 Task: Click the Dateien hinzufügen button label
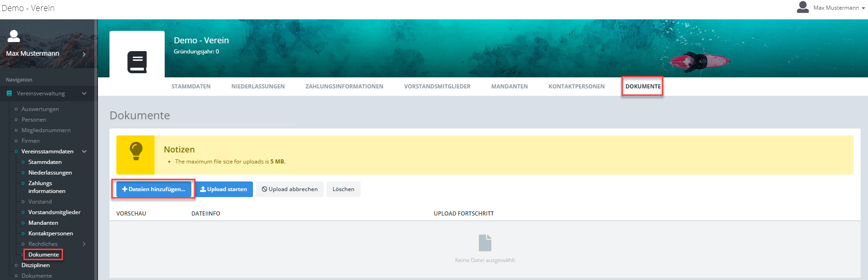tap(157, 189)
